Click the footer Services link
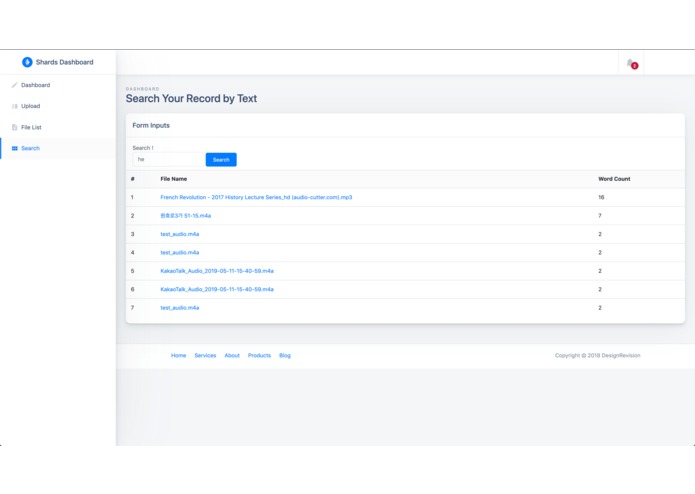This screenshot has height=494, width=695. tap(205, 355)
